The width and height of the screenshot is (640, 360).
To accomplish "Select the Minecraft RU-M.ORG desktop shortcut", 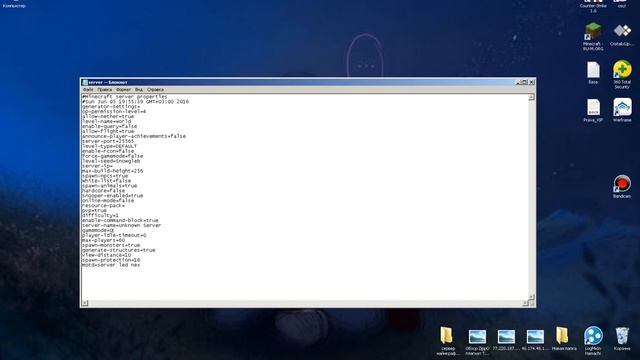I will tap(593, 37).
